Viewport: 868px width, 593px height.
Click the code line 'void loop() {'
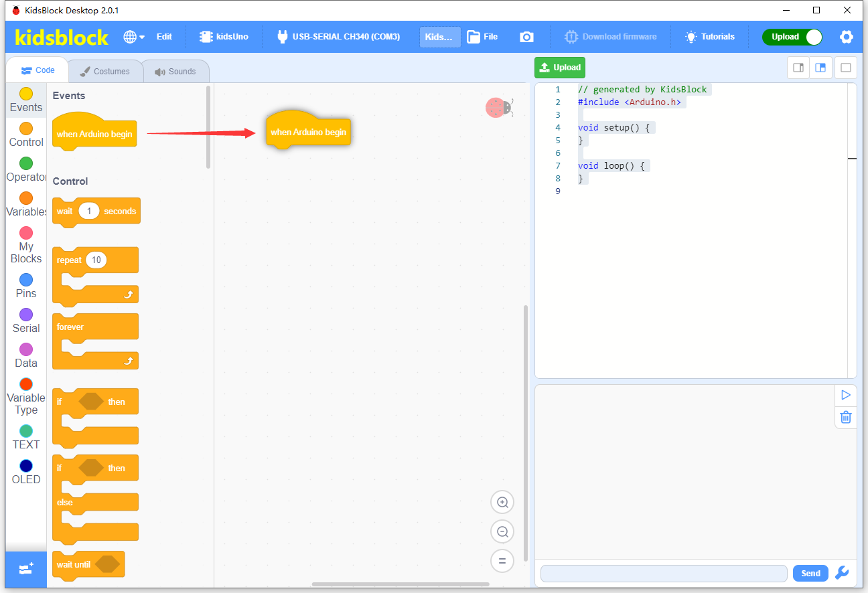(x=611, y=166)
